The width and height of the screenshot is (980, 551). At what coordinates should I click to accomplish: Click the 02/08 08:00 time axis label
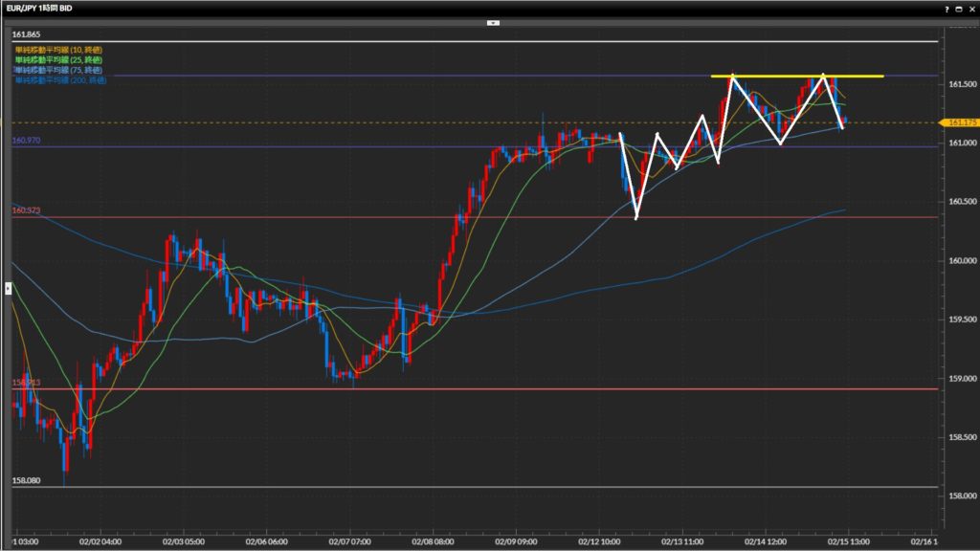tap(435, 540)
